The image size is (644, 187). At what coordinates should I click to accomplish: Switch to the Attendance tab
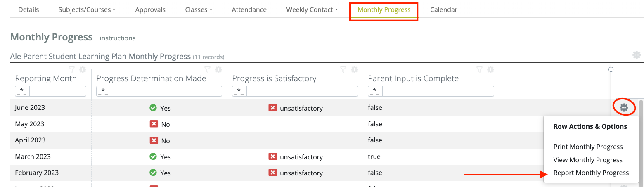point(249,9)
